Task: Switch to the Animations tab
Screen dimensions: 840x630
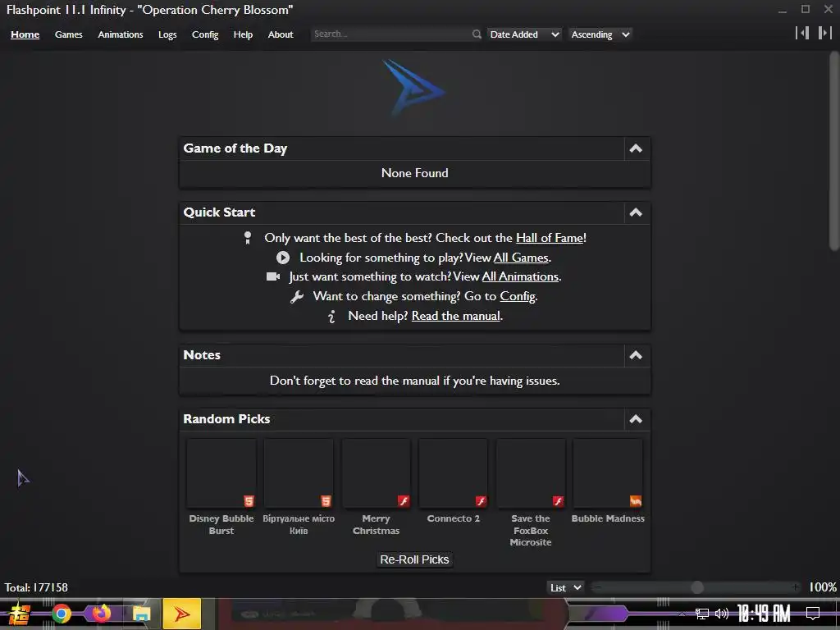Action: (x=121, y=34)
